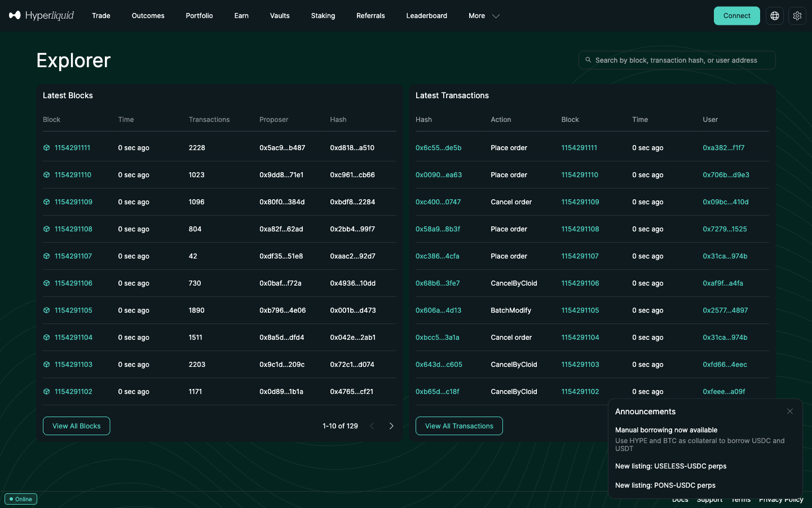Open transaction hash 0xb65d...c18f

(437, 392)
